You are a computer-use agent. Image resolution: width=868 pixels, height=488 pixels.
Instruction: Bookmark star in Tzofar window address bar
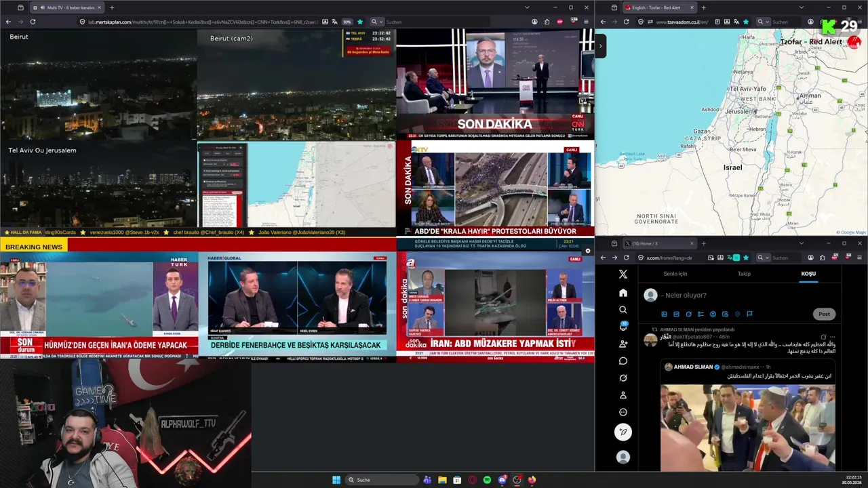click(x=746, y=22)
